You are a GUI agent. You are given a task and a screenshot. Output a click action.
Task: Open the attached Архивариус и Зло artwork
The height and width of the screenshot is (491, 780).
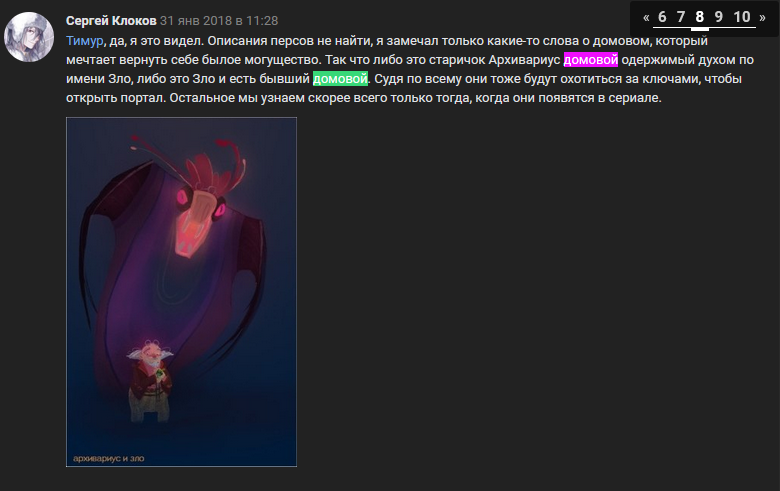point(182,292)
